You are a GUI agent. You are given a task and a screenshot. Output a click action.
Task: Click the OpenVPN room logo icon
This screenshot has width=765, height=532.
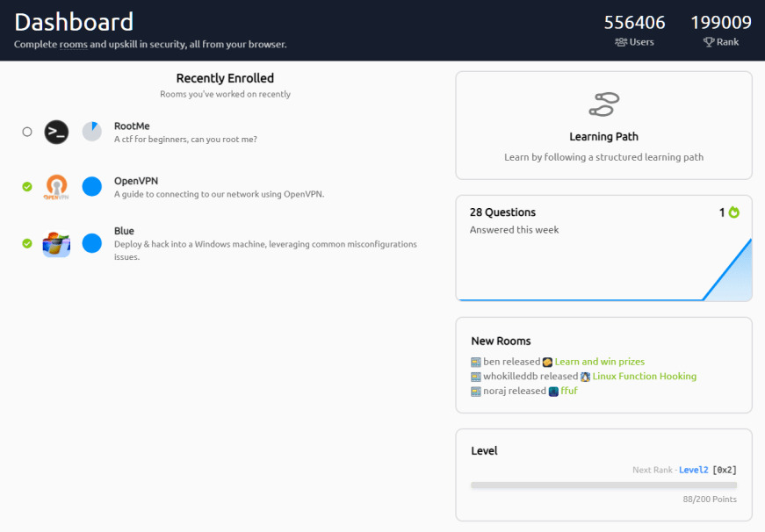(56, 187)
